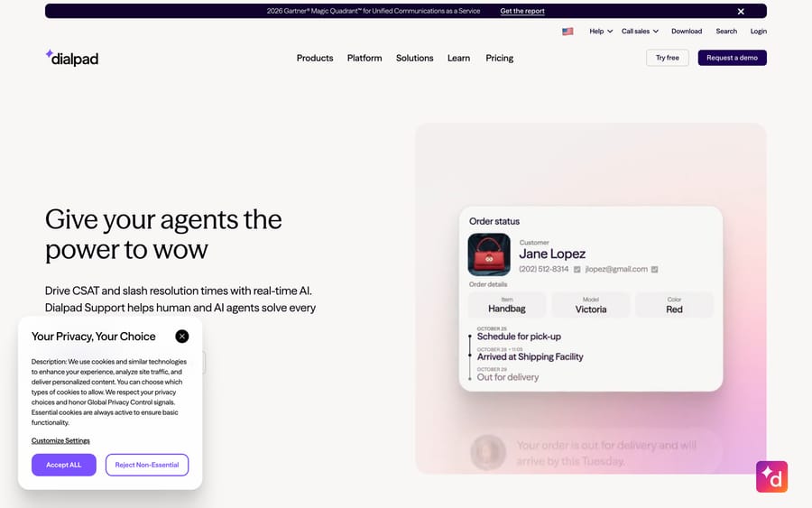Click the Try free button
This screenshot has width=812, height=508.
tap(668, 58)
